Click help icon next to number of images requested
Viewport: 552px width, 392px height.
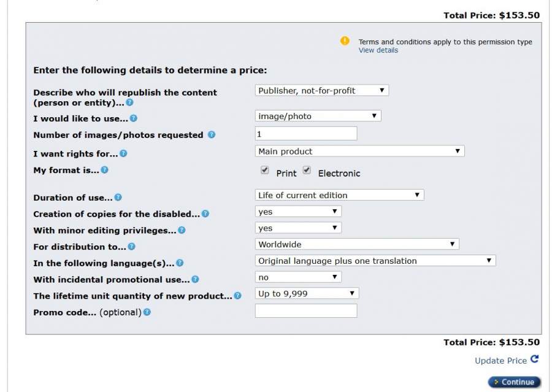(x=212, y=135)
